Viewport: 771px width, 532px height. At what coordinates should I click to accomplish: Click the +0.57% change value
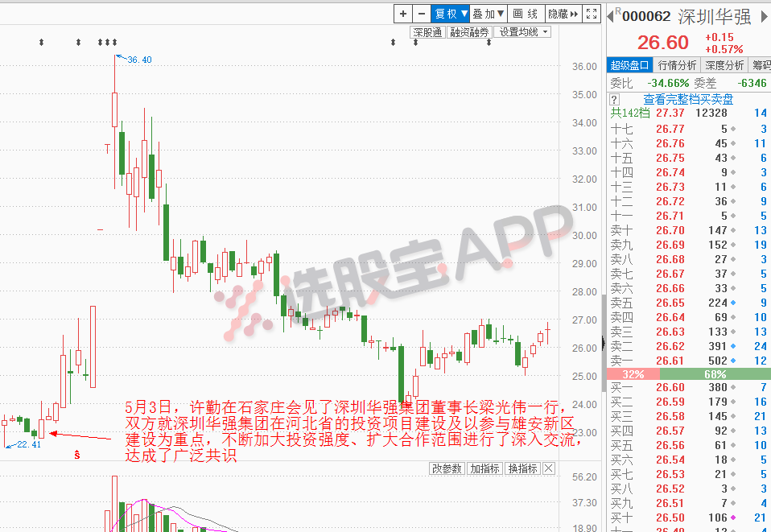[x=724, y=49]
